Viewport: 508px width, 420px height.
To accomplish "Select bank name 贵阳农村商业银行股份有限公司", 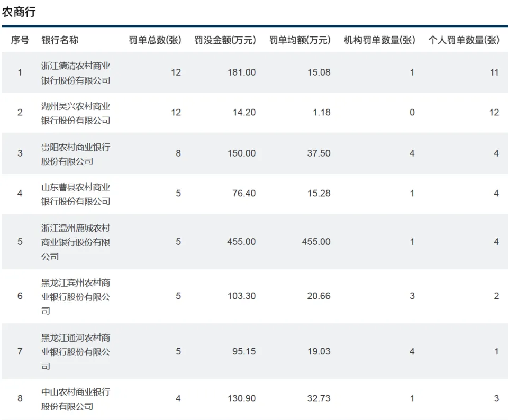I will point(76,154).
